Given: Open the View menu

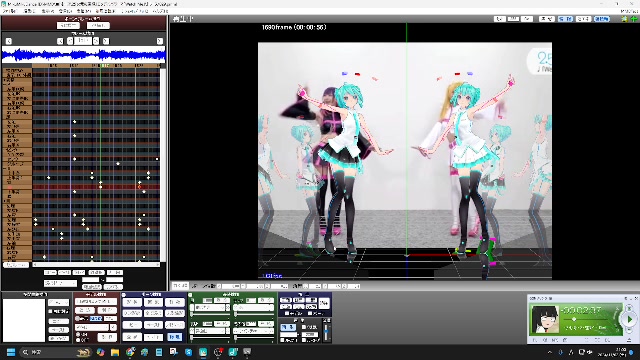Looking at the screenshot, I should pos(48,11).
